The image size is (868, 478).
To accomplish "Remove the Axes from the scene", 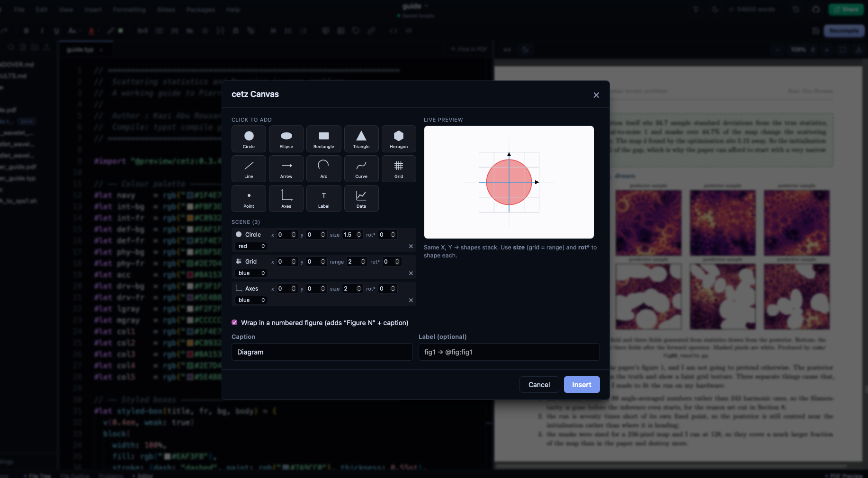I will (411, 300).
